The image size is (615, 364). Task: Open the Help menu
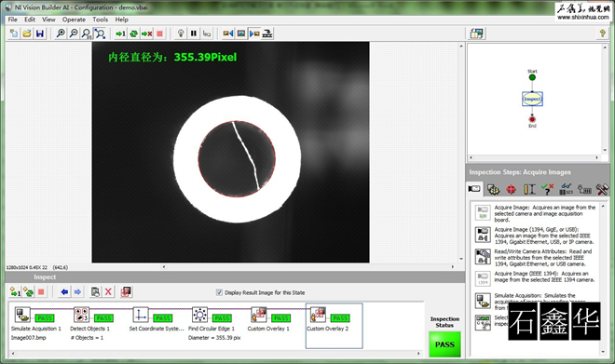(x=121, y=20)
